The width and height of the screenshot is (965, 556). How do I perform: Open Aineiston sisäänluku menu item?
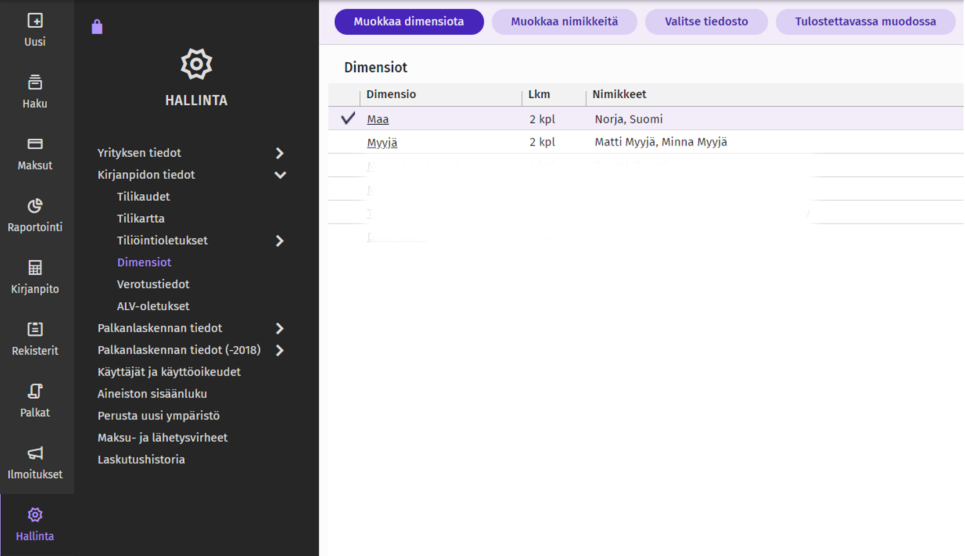click(152, 394)
